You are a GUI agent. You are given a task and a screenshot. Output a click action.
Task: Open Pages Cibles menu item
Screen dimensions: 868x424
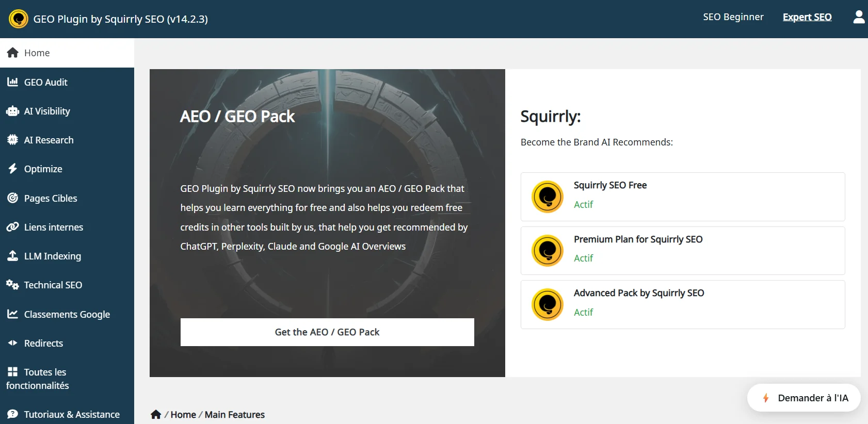click(x=67, y=198)
